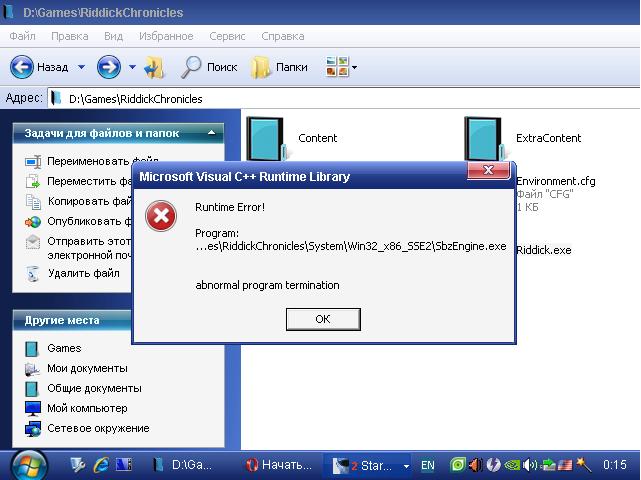Select the Content folder

[292, 138]
